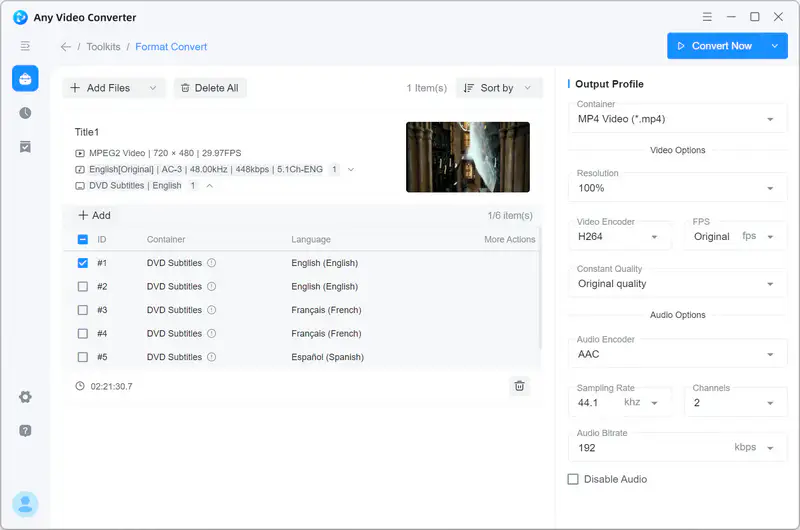Open Convert Now options arrow
The height and width of the screenshot is (530, 800).
774,46
